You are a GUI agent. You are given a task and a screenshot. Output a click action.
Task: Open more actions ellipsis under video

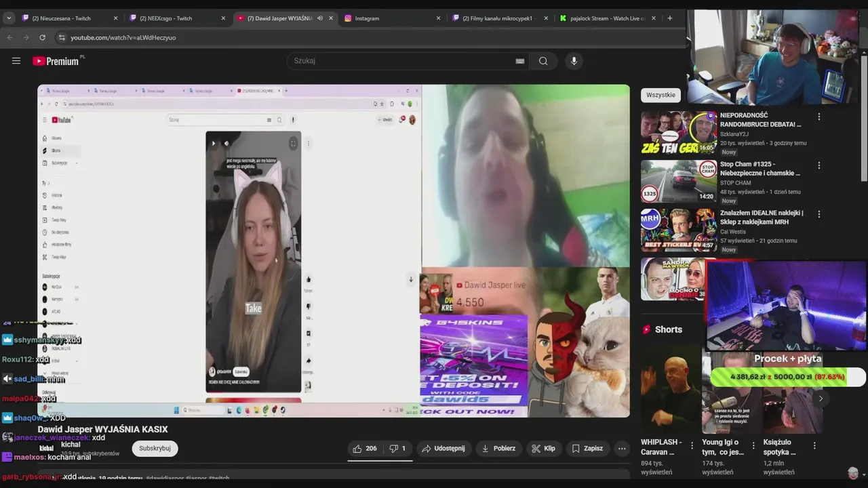click(x=622, y=449)
